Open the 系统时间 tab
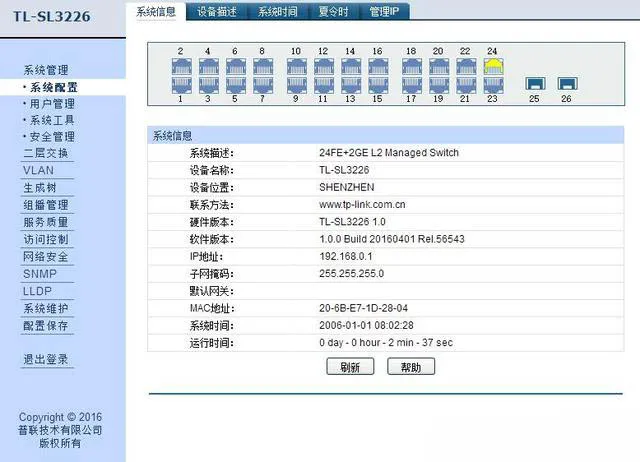 278,11
